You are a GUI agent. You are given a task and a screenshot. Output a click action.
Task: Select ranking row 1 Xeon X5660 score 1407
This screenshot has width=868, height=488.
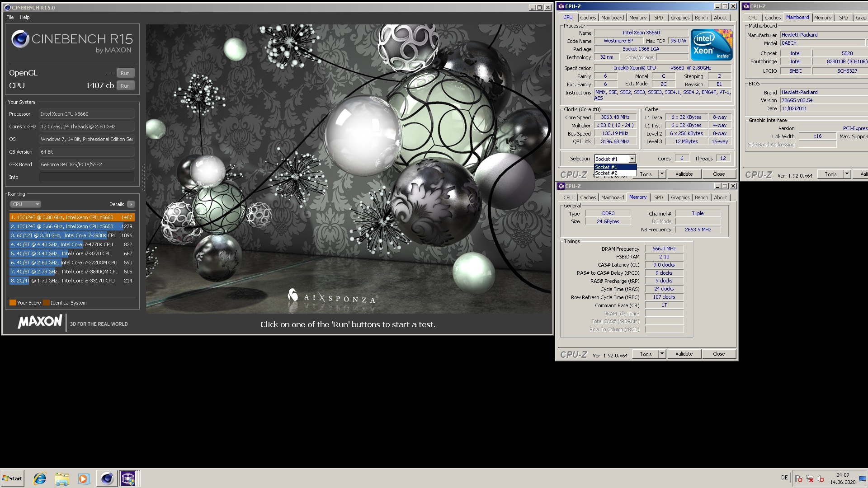pos(72,217)
